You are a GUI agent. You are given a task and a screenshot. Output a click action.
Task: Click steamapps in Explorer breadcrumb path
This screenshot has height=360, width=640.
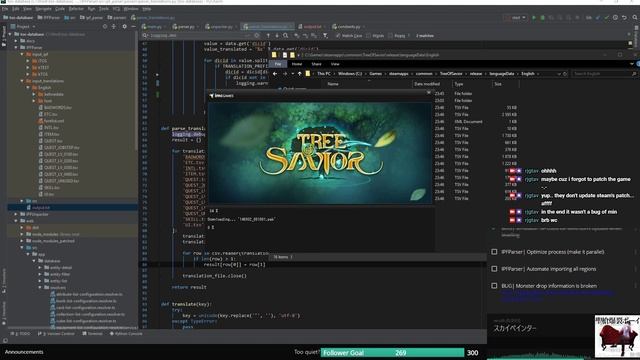coord(398,74)
